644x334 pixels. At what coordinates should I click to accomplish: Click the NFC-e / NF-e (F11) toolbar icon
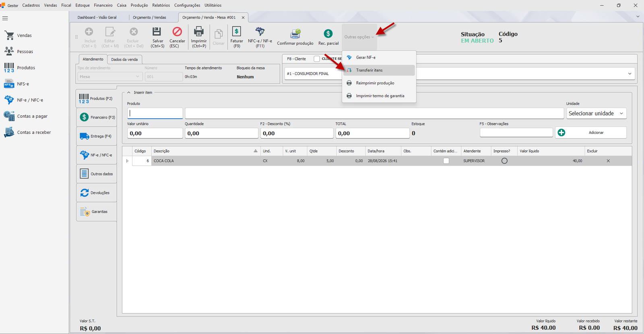point(260,32)
